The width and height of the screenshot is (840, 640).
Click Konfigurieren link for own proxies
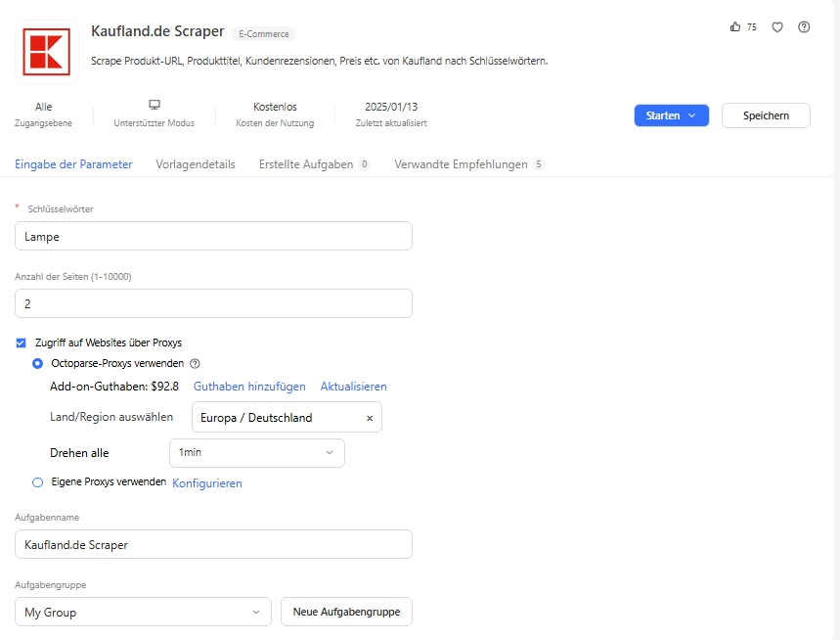[x=206, y=483]
